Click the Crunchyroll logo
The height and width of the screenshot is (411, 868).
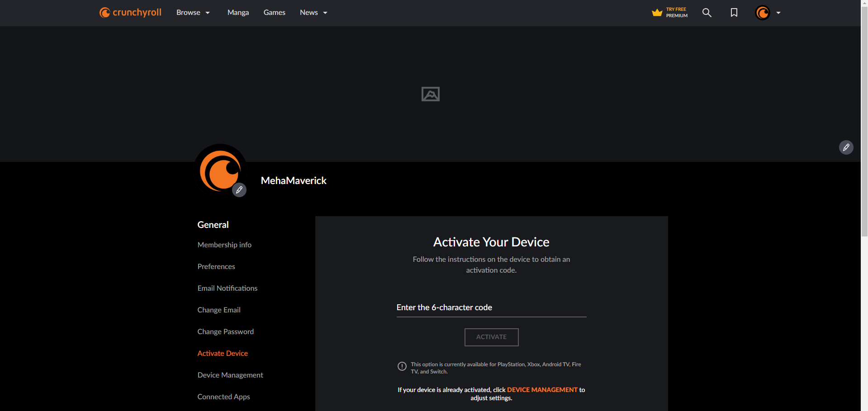click(130, 13)
